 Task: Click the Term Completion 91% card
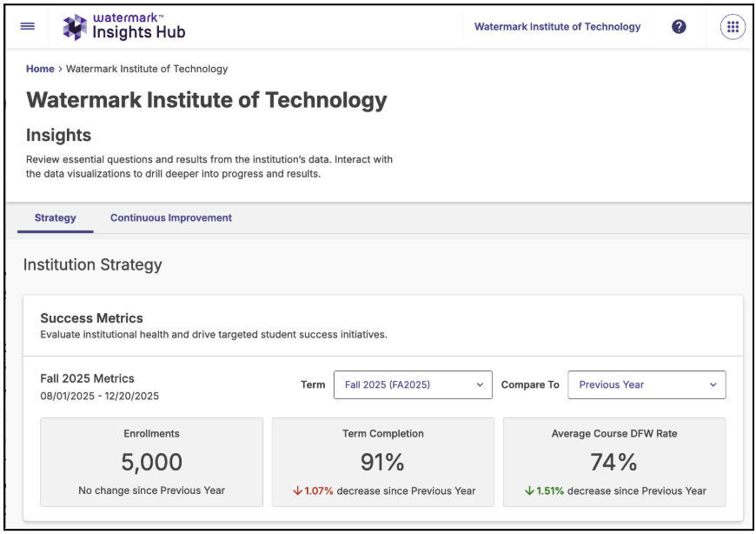(383, 462)
